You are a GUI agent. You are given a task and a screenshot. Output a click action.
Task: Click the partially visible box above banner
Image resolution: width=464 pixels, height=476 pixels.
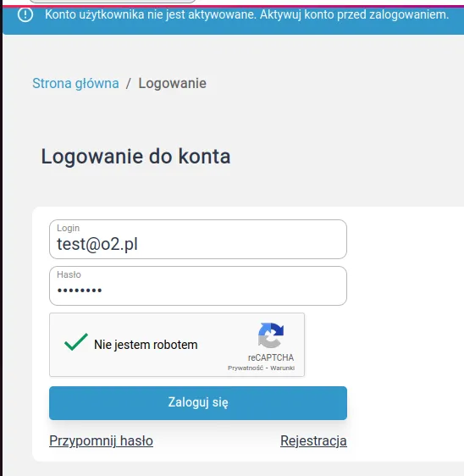pos(113,2)
